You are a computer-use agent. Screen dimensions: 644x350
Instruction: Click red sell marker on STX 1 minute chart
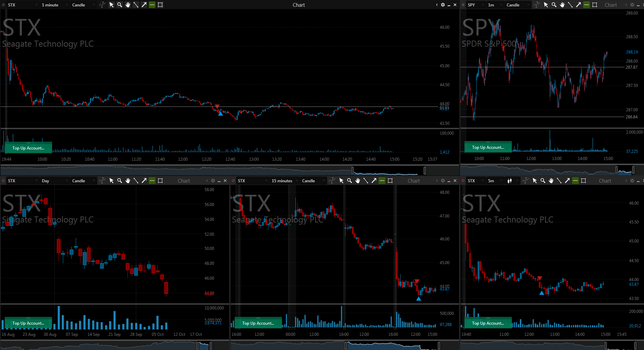tap(217, 107)
